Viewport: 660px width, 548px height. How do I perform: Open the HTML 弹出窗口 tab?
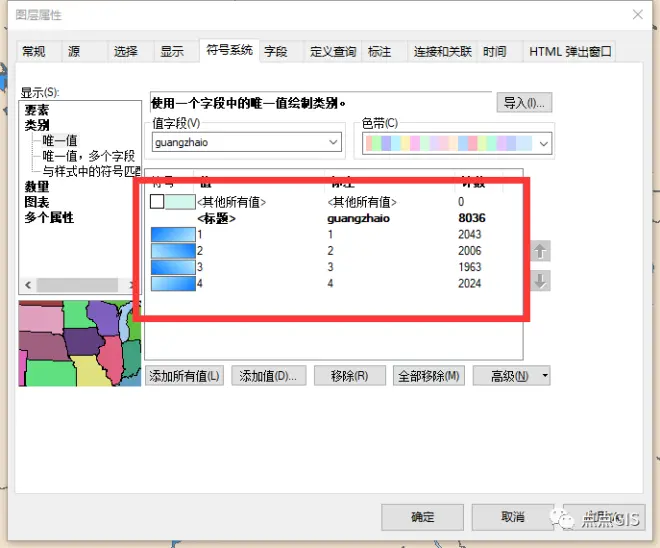(570, 52)
